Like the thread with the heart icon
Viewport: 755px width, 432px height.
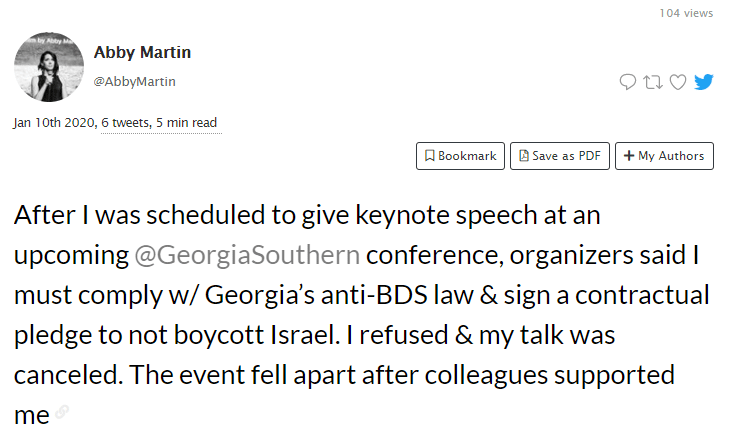coord(678,82)
